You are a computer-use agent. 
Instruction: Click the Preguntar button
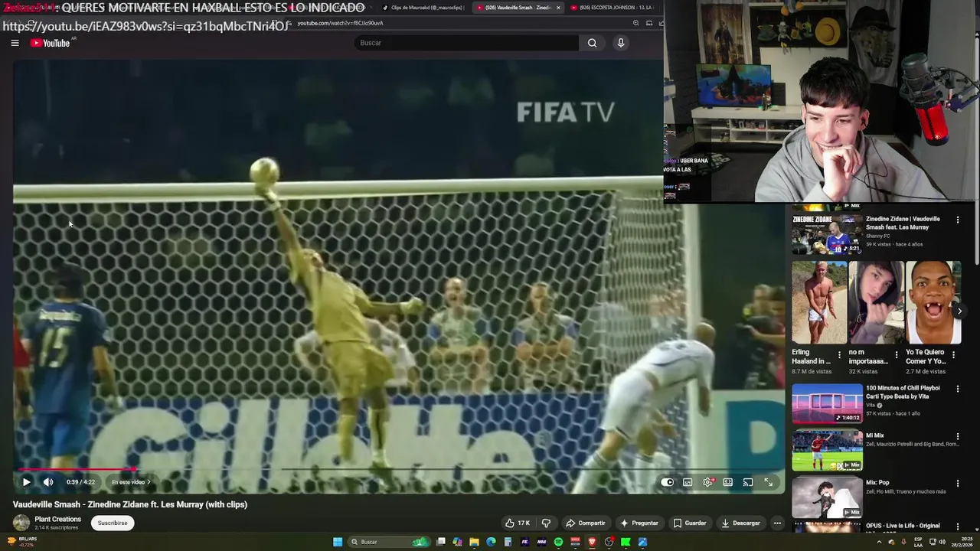click(639, 523)
